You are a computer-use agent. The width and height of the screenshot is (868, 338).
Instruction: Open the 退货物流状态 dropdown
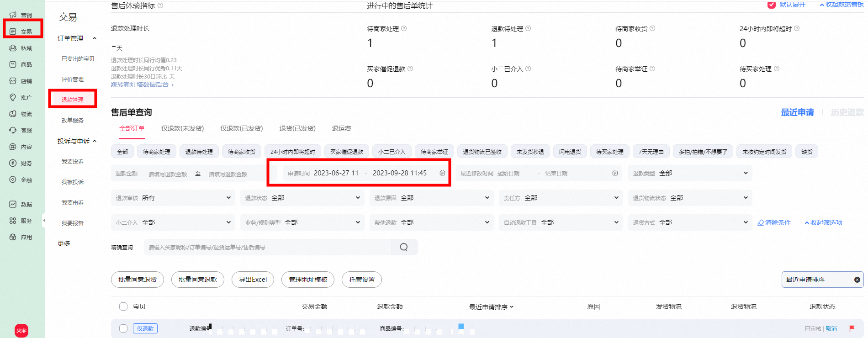tap(690, 198)
